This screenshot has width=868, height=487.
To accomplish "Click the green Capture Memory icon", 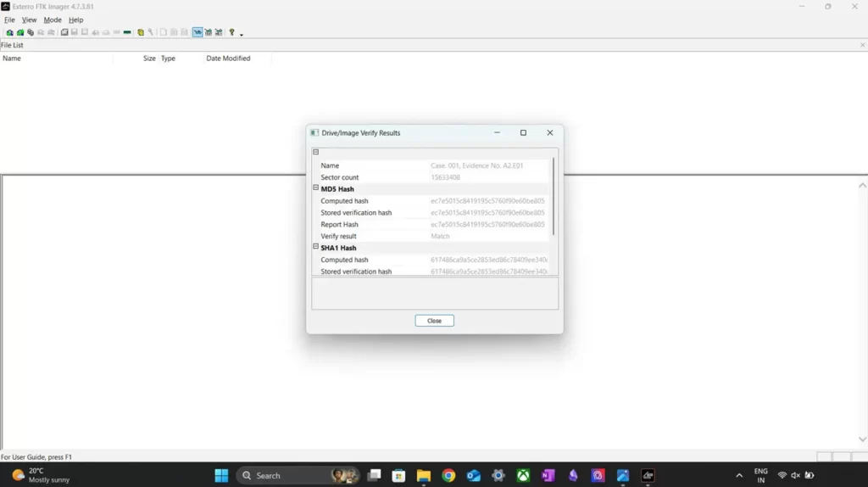I will click(x=127, y=32).
